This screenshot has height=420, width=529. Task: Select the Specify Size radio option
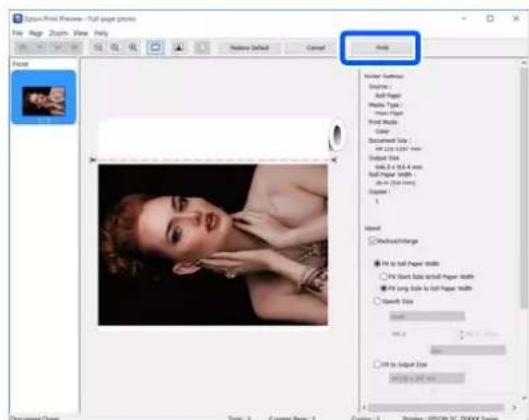pos(377,301)
